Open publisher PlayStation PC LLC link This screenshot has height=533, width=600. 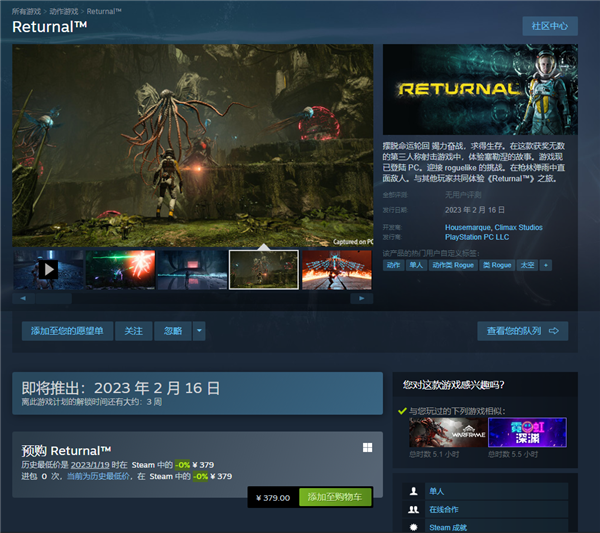(477, 237)
